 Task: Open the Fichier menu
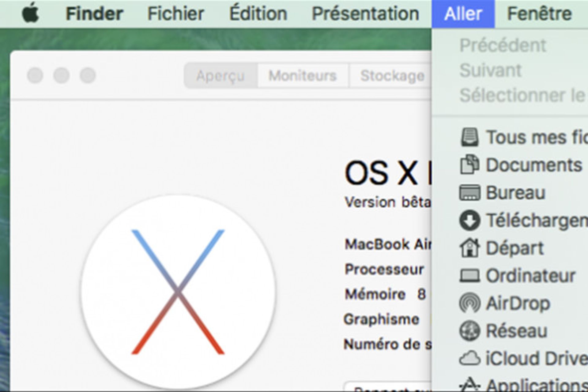(176, 13)
